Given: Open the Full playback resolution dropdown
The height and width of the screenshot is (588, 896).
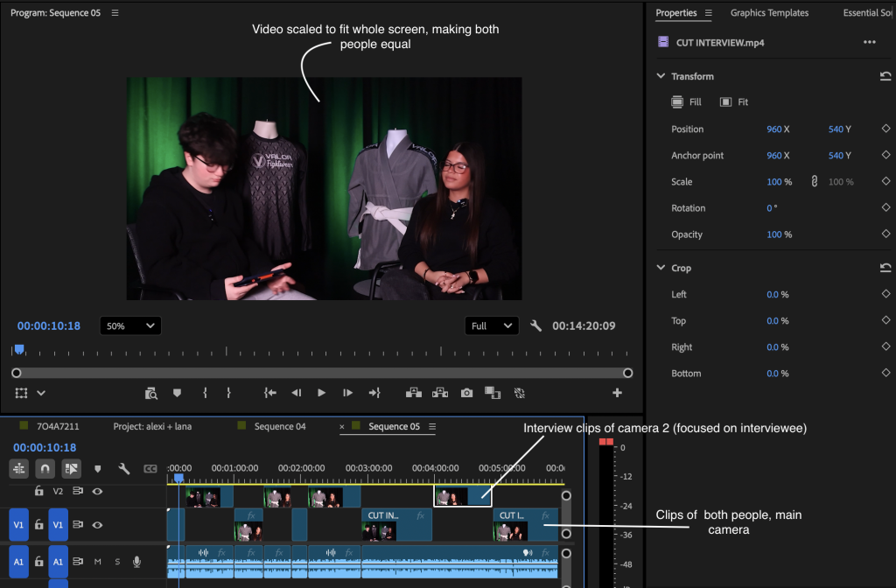Looking at the screenshot, I should [x=492, y=325].
